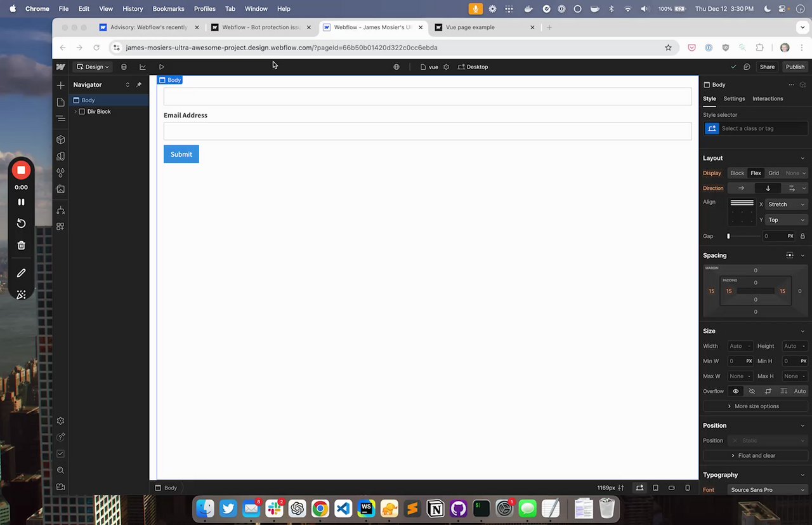Open the Style selectors droplets icon
The height and width of the screenshot is (525, 812).
[x=61, y=173]
